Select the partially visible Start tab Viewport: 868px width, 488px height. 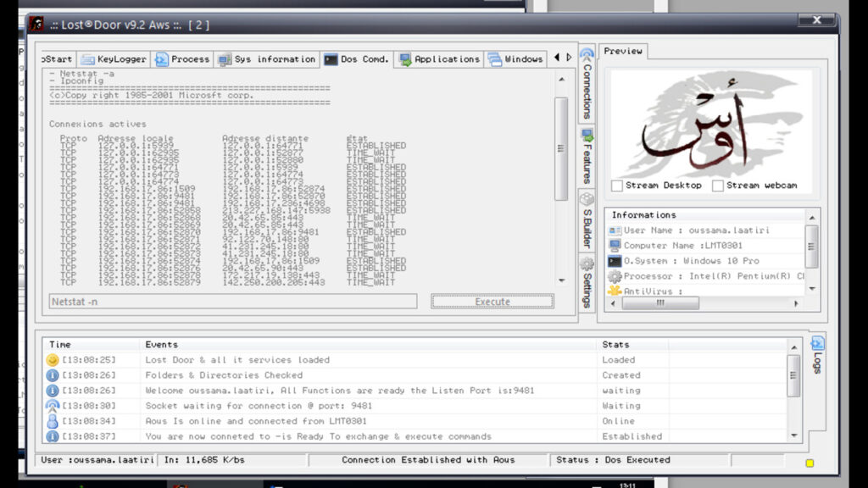click(58, 59)
